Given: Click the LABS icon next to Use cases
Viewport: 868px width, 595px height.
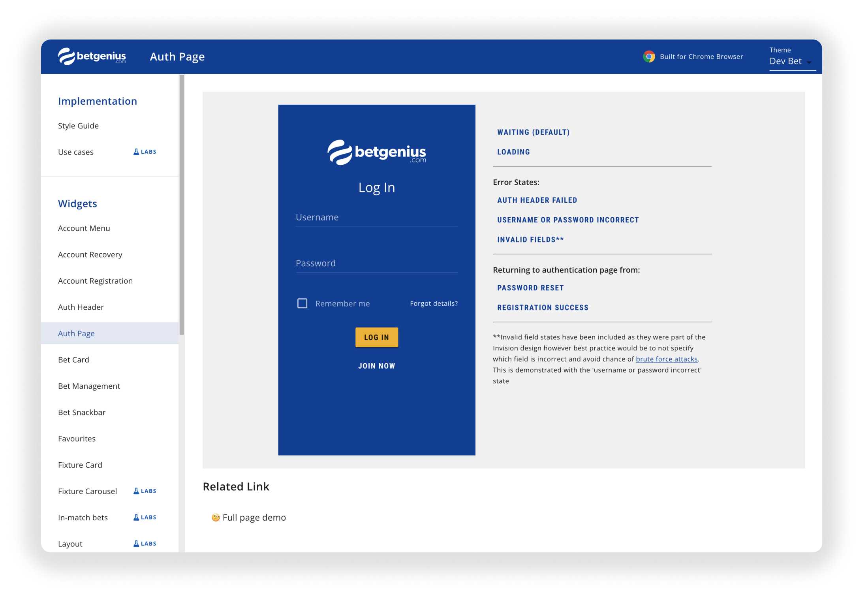Looking at the screenshot, I should [136, 152].
